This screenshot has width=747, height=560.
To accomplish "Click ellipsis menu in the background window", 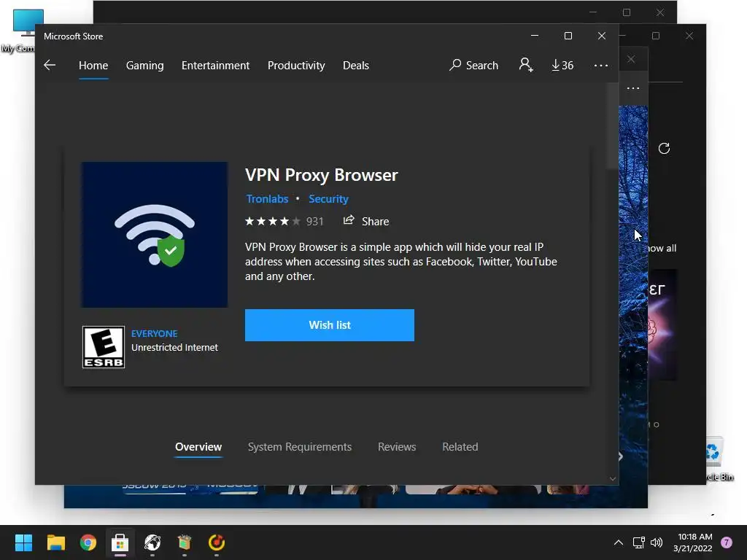I will 633,88.
